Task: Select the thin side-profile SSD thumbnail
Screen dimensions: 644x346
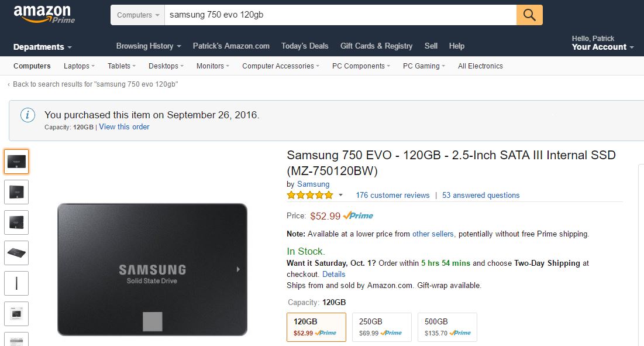Action: pos(16,283)
